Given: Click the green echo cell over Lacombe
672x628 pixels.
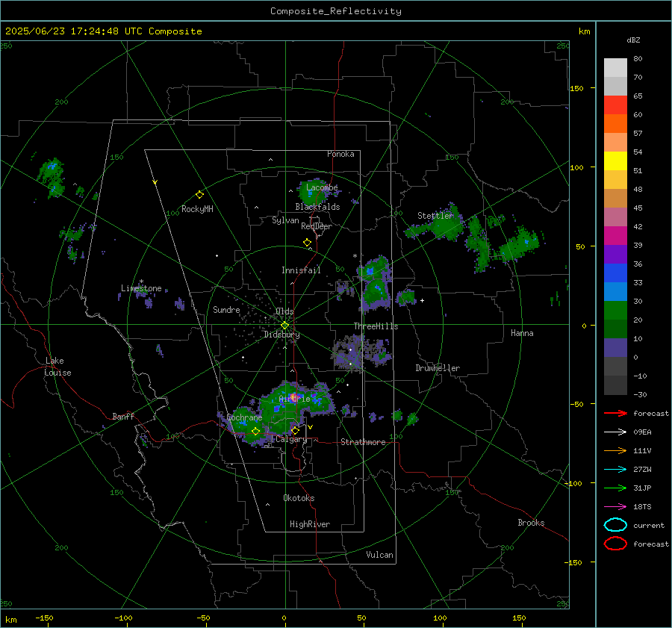Looking at the screenshot, I should [314, 193].
